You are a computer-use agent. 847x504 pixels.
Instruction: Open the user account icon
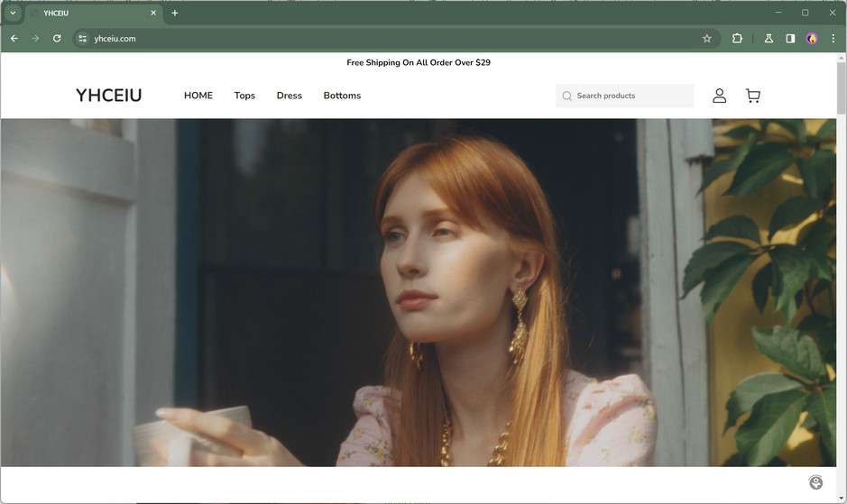pos(719,96)
